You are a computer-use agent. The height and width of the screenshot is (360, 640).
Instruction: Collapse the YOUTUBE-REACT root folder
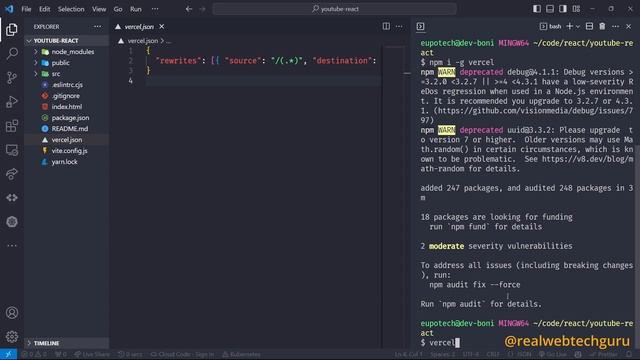(x=67, y=41)
